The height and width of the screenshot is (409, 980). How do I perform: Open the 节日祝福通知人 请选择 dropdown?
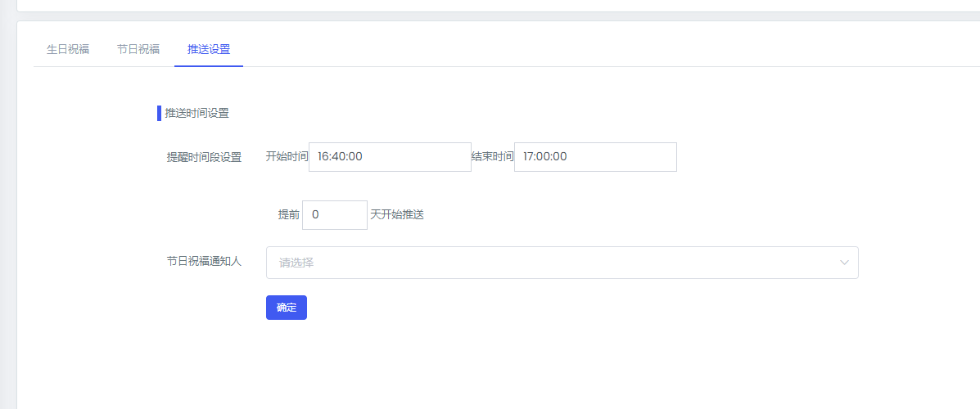click(562, 263)
